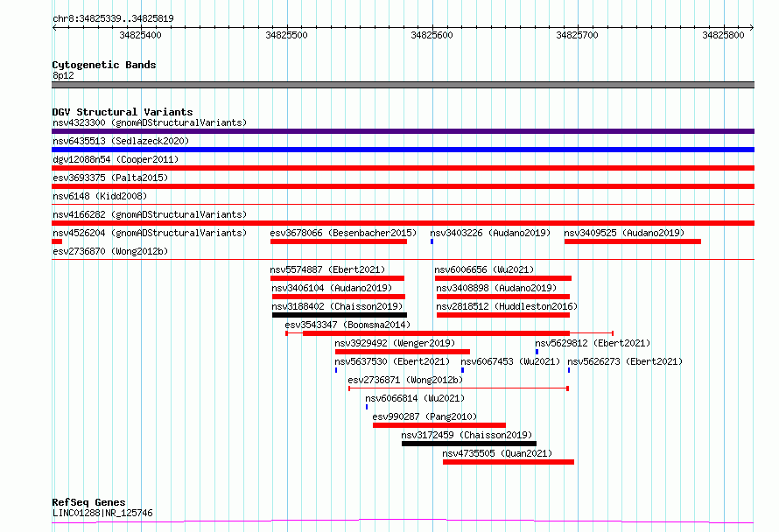The image size is (779, 532).
Task: Click the short red nsv4526204 bar
Action: pos(57,241)
